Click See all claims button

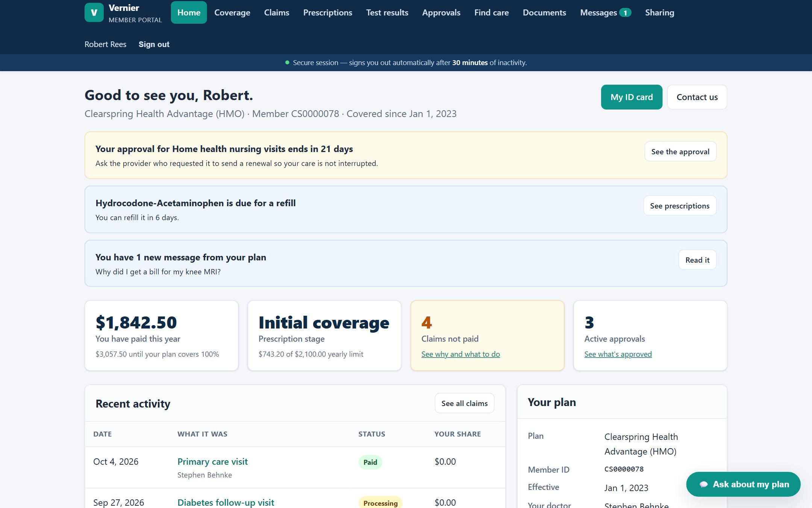coord(464,403)
